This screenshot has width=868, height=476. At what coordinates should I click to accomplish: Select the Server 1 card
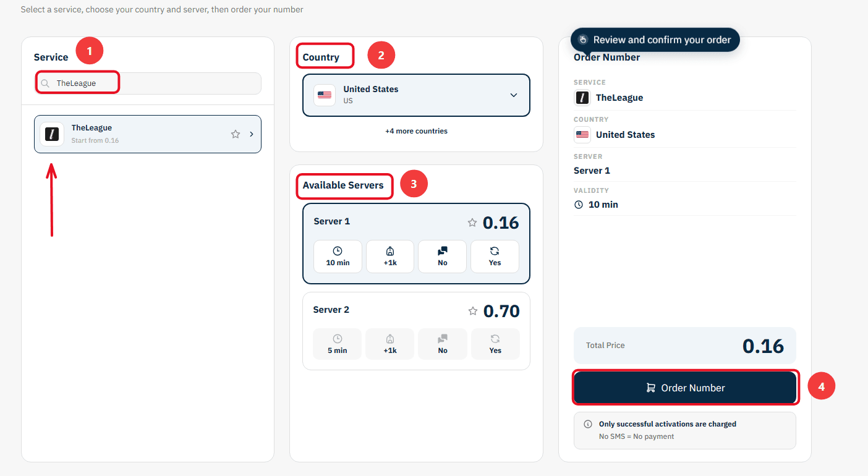click(x=416, y=244)
